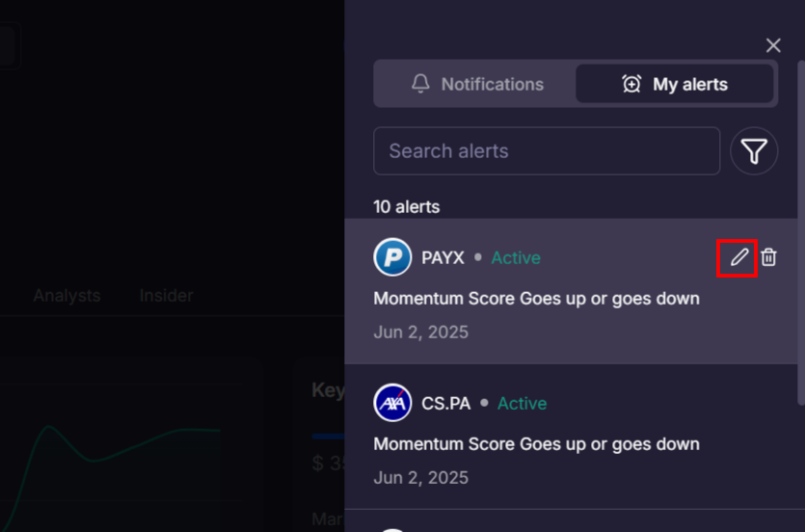Open the Insider tab in the background
Viewport: 805px width, 532px height.
pos(166,296)
